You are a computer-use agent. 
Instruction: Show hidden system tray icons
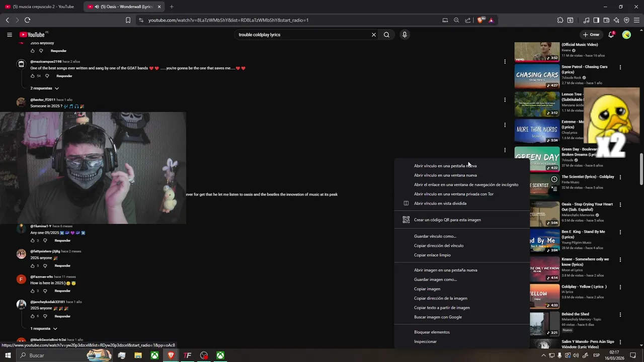[543, 355]
